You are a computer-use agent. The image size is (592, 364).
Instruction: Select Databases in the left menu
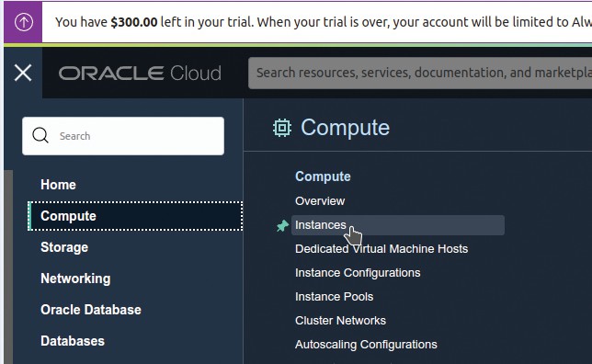(73, 341)
